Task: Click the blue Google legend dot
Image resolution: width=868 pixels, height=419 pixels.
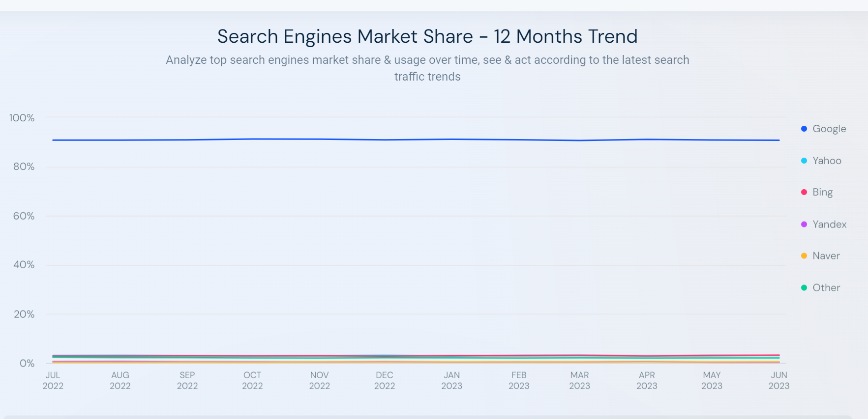Action: [x=804, y=129]
